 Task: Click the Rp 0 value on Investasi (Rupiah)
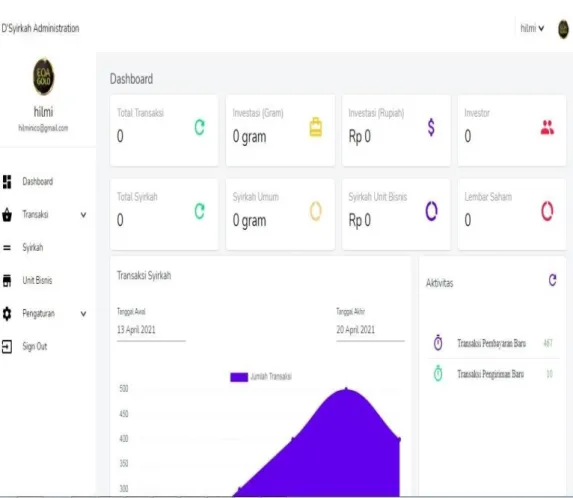click(360, 137)
